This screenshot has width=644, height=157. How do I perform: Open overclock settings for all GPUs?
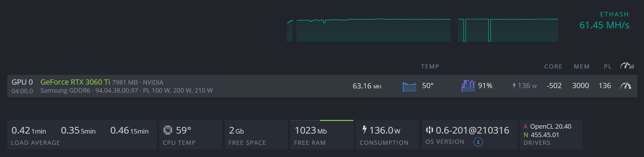coord(627,66)
